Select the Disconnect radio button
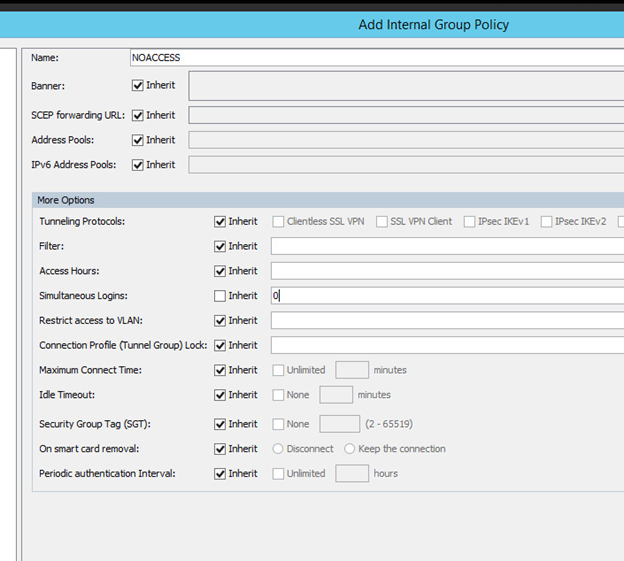The height and width of the screenshot is (561, 624). point(279,449)
